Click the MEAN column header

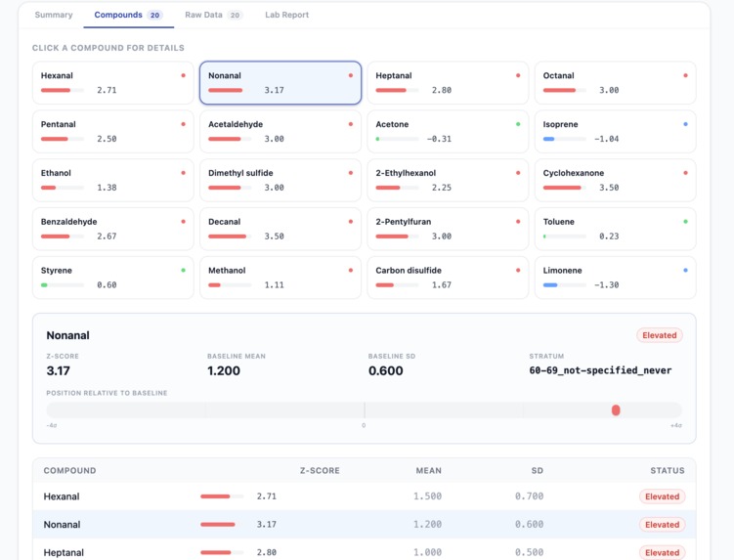coord(428,470)
